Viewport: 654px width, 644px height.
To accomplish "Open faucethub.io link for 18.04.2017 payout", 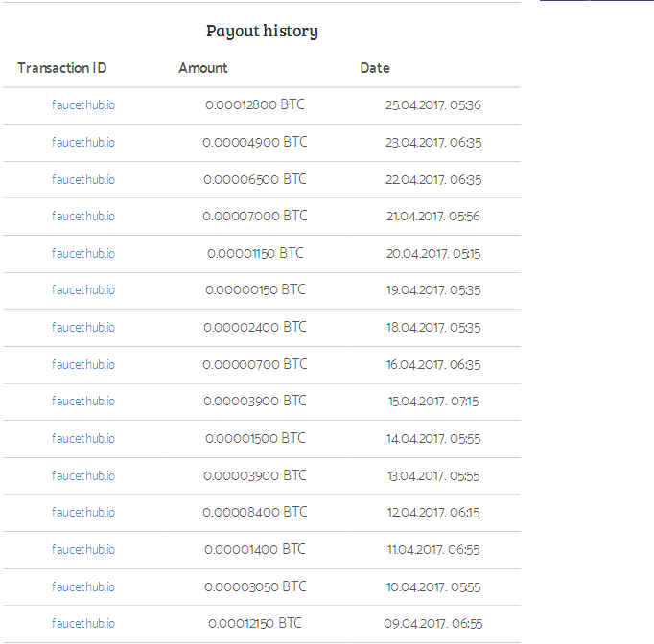I will (x=83, y=327).
